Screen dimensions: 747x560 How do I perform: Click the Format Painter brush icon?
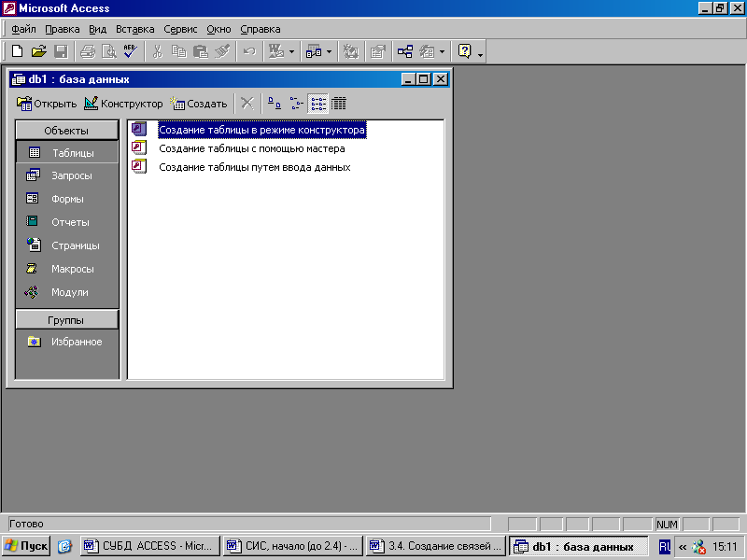point(222,51)
